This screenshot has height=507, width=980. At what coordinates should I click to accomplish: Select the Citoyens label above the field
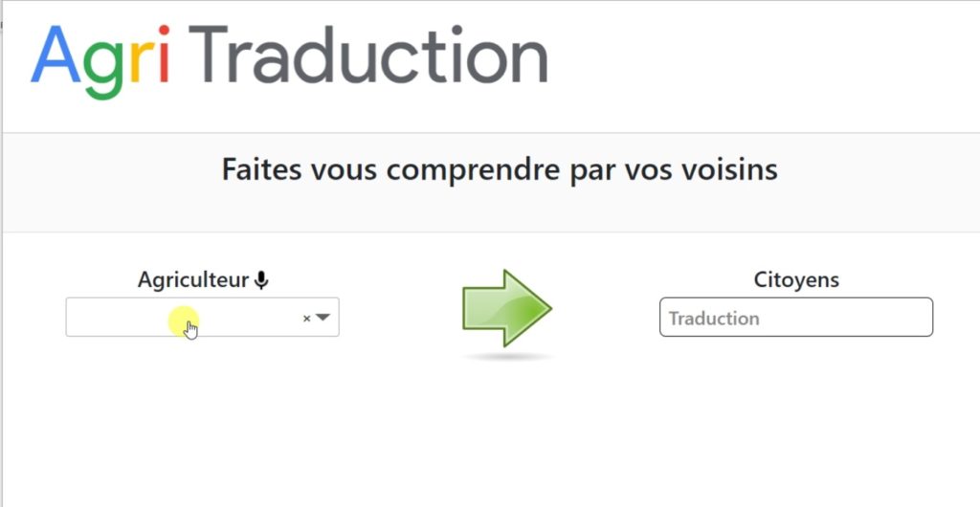point(796,280)
